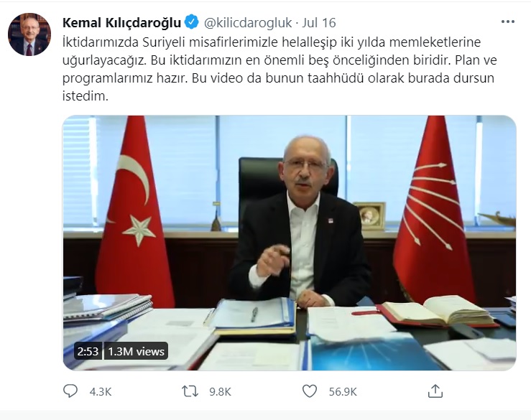Open the @kilicdarogluk handle link

click(248, 23)
